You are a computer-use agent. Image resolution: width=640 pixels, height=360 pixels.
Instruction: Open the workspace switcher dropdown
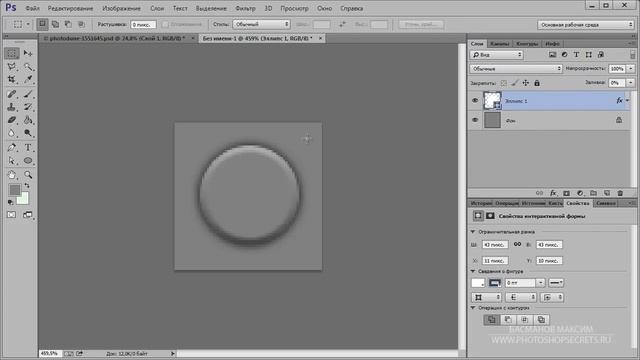586,24
